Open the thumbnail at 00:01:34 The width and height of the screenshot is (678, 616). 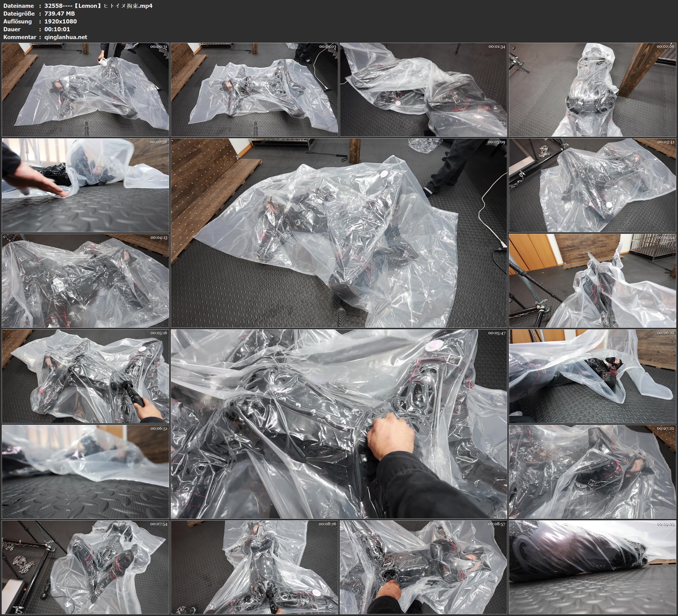(x=424, y=89)
